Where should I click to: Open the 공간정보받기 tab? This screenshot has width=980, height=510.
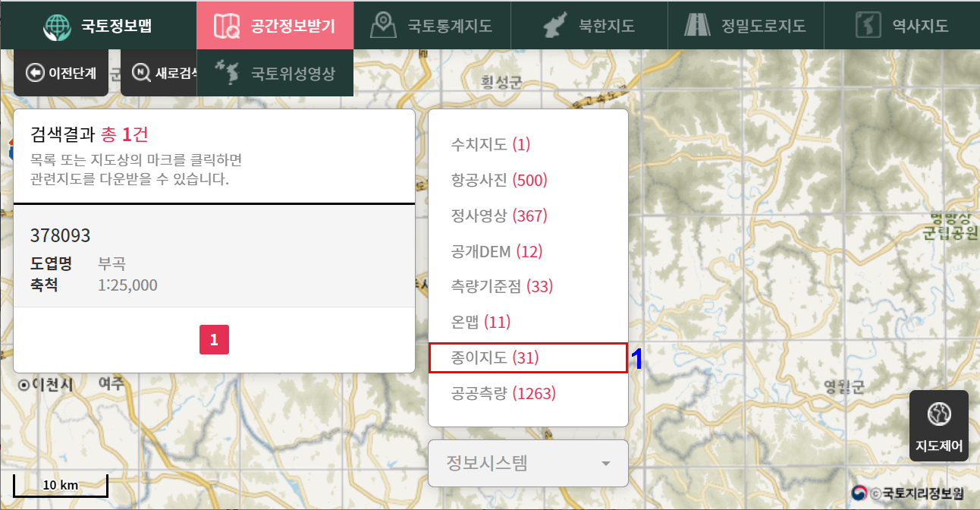coord(275,25)
